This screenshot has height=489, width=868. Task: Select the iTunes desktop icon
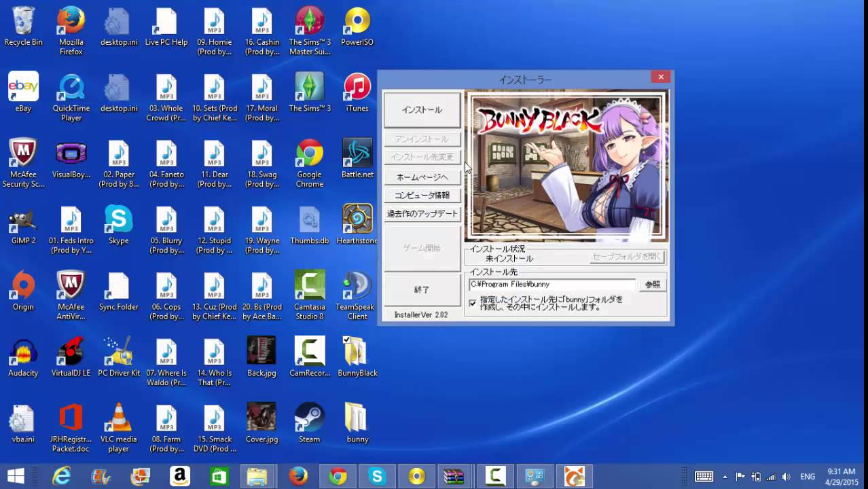pos(357,92)
